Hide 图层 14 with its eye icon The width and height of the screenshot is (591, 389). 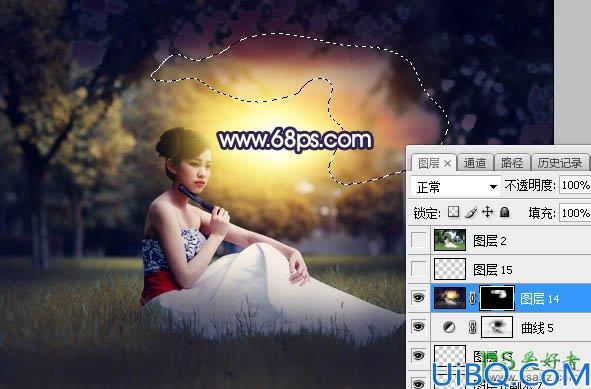click(x=418, y=298)
